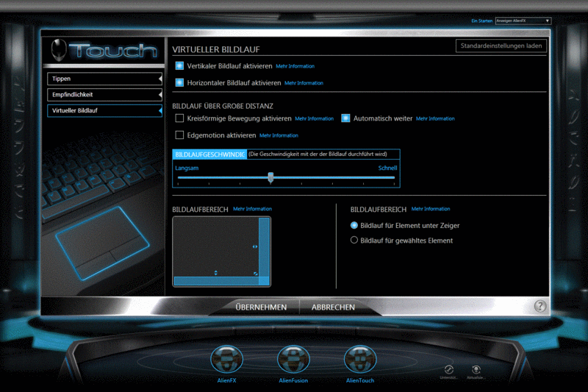The height and width of the screenshot is (392, 588).
Task: Click Standardeinstellungen laden button
Action: point(501,46)
